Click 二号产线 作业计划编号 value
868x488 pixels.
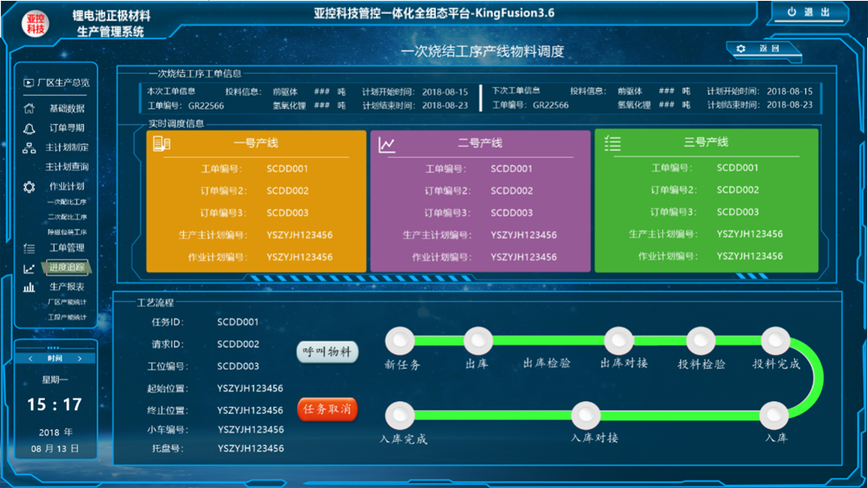[x=524, y=257]
